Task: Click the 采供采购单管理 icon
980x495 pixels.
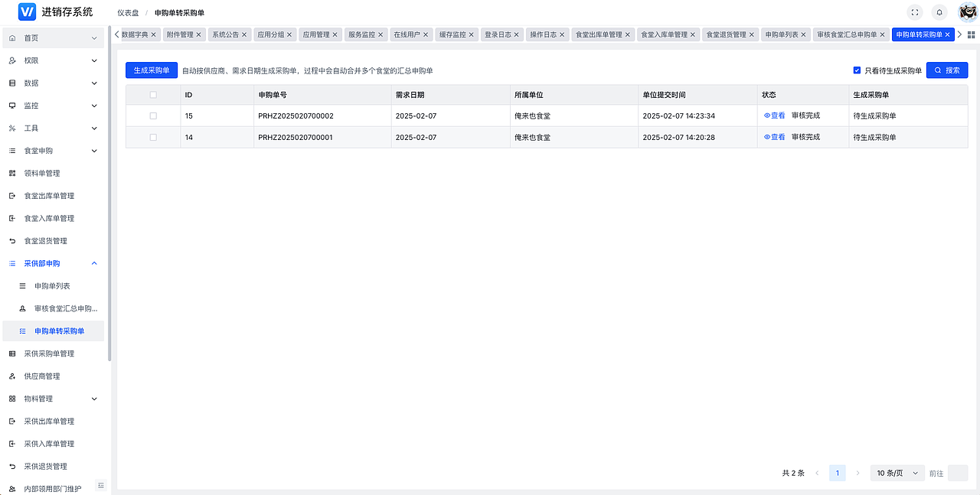Action: pyautogui.click(x=12, y=353)
